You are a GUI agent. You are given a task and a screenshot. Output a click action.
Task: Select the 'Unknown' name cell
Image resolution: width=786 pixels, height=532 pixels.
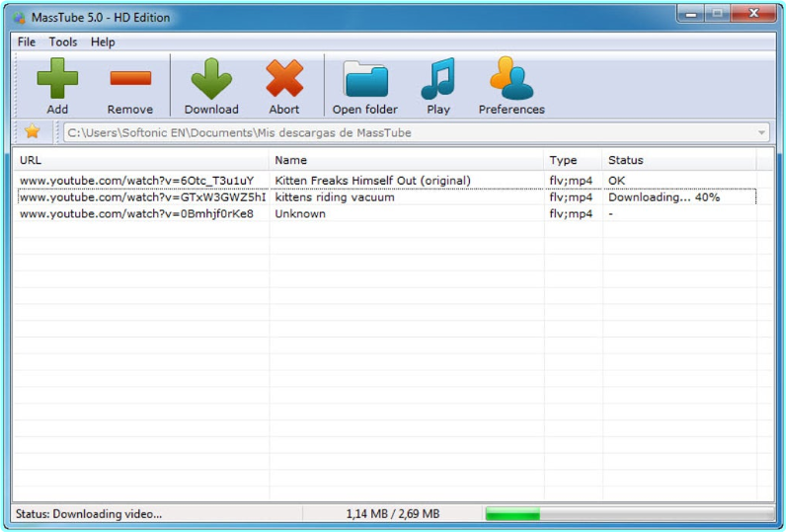300,214
